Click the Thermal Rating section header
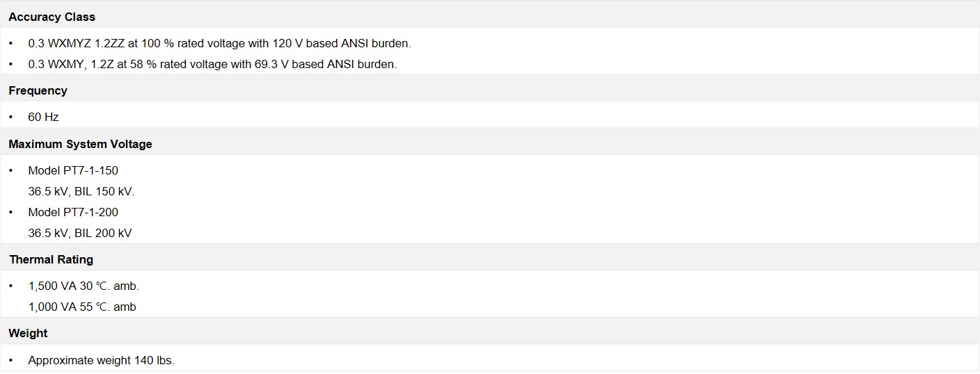 click(52, 259)
